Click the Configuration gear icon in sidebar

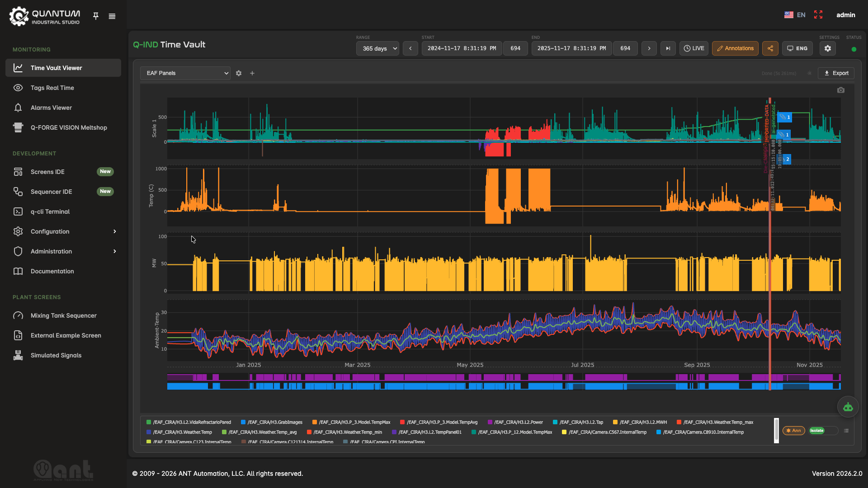pos(18,231)
